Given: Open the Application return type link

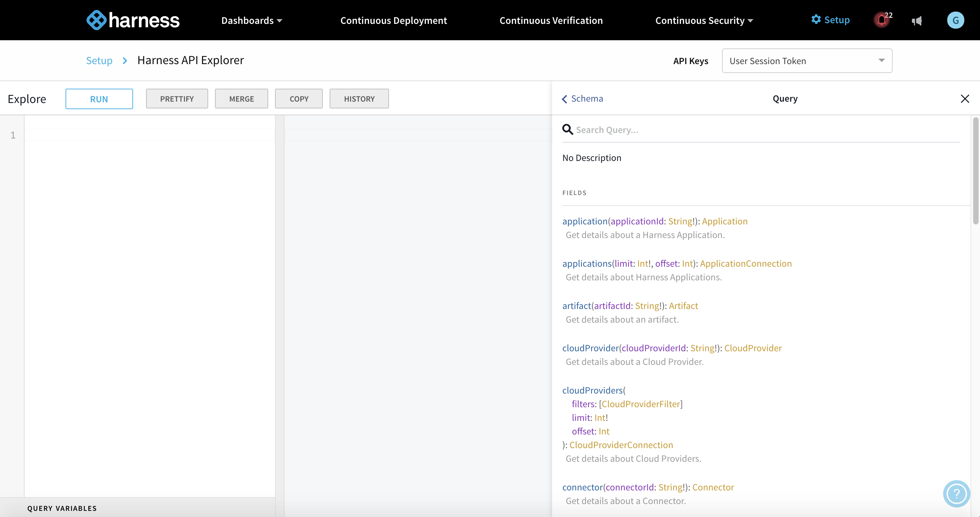Looking at the screenshot, I should (724, 221).
